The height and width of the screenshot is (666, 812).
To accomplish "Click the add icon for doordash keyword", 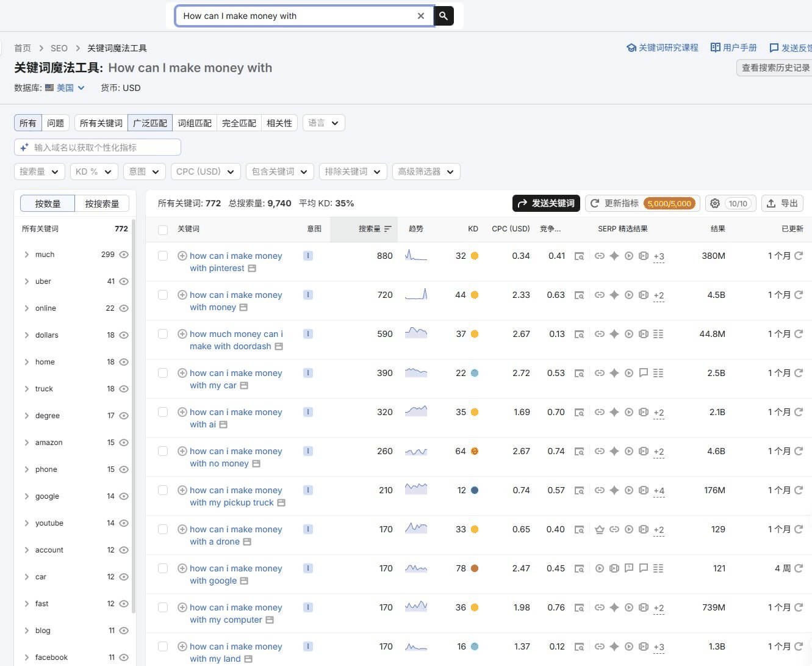I will point(182,334).
